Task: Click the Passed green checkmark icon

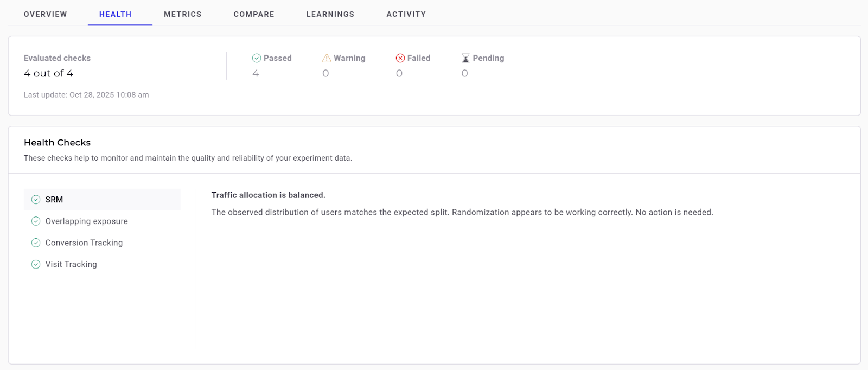Action: (257, 58)
